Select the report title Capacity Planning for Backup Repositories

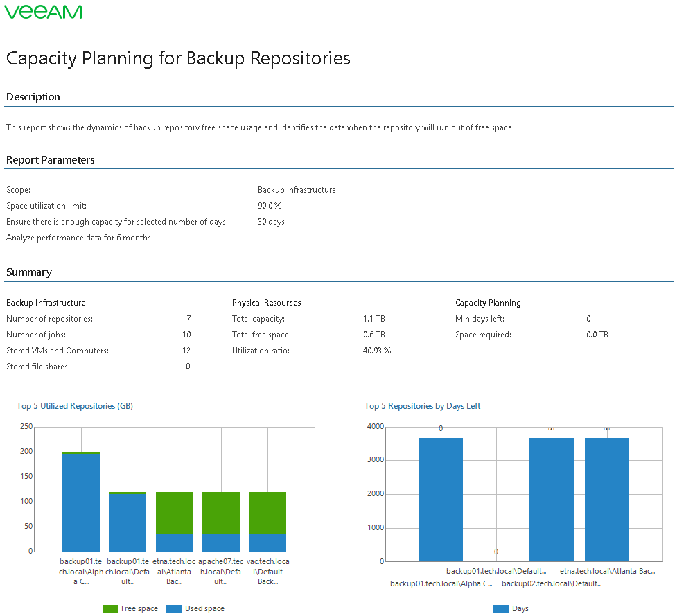click(178, 58)
